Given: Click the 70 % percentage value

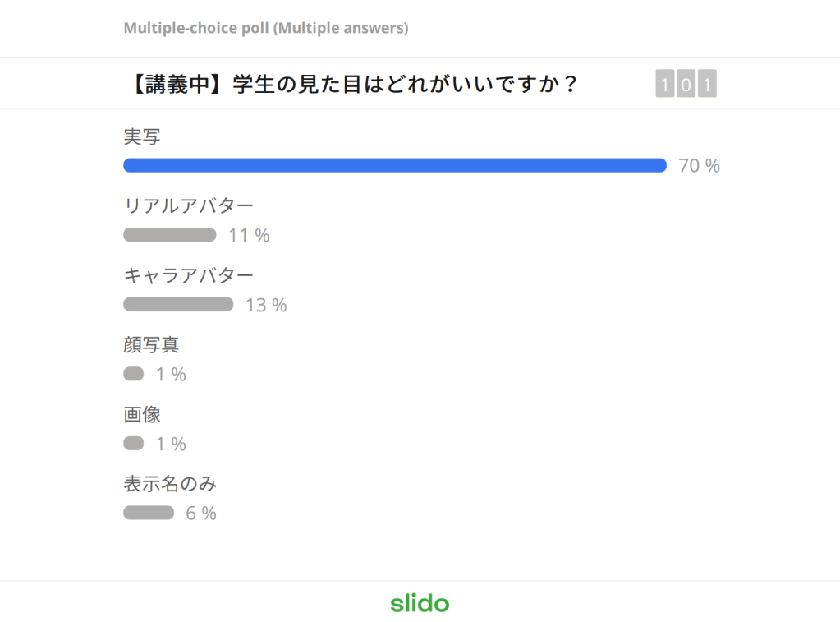Looking at the screenshot, I should coord(699,166).
